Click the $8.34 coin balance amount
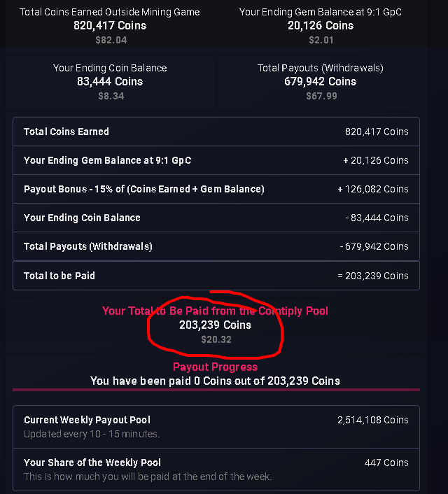The height and width of the screenshot is (494, 448). (x=109, y=96)
